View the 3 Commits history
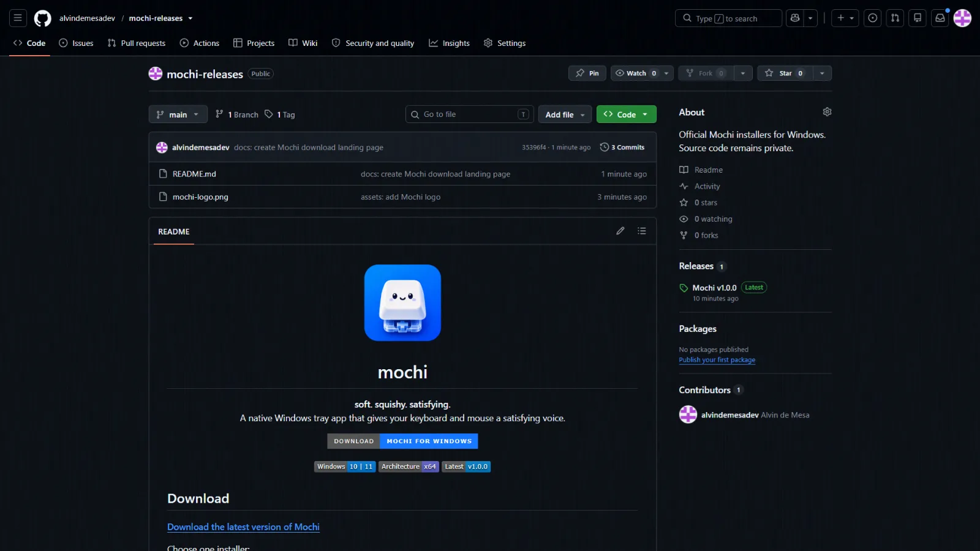 (622, 148)
